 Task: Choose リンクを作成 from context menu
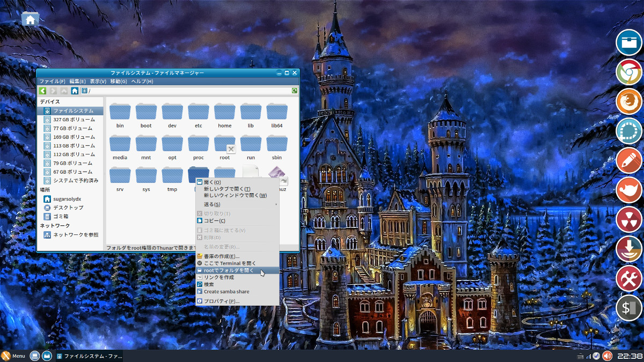point(237,277)
